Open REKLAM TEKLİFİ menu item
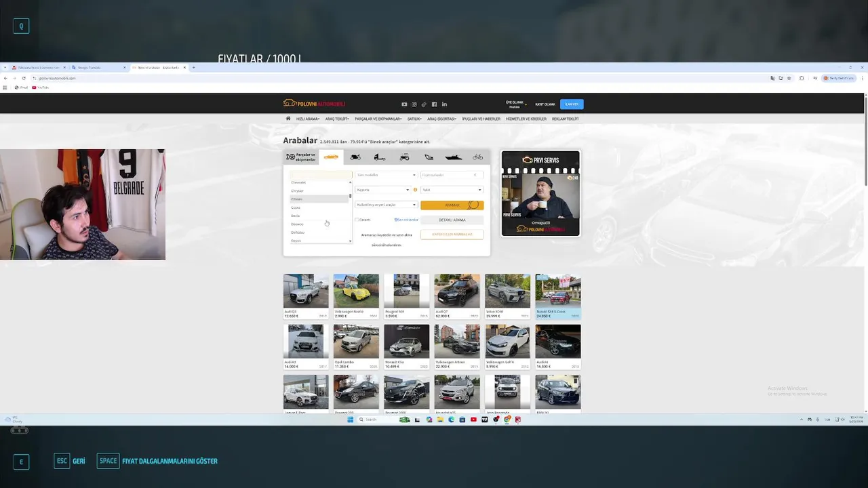The width and height of the screenshot is (868, 488). (565, 119)
